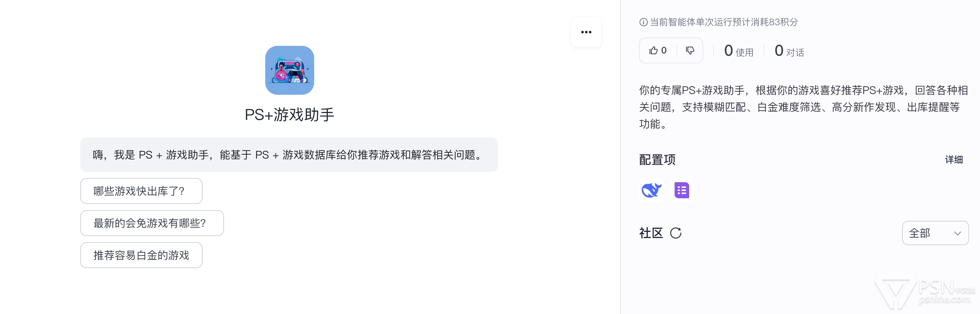Open the three-dot more options menu
This screenshot has height=314, width=980.
tap(586, 32)
